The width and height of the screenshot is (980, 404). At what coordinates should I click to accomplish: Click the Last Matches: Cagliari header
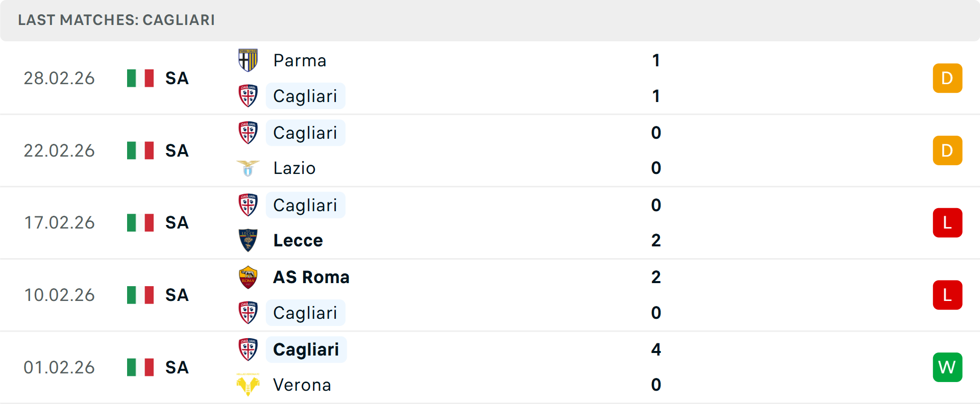coord(116,20)
